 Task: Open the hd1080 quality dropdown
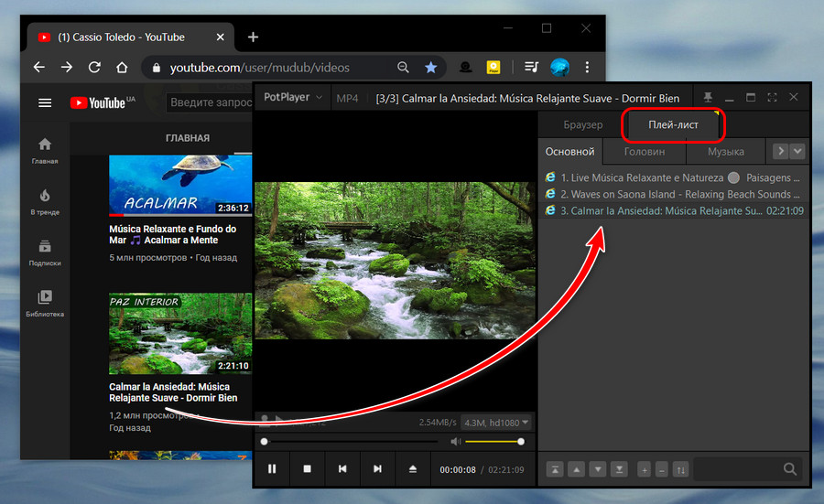click(x=496, y=423)
